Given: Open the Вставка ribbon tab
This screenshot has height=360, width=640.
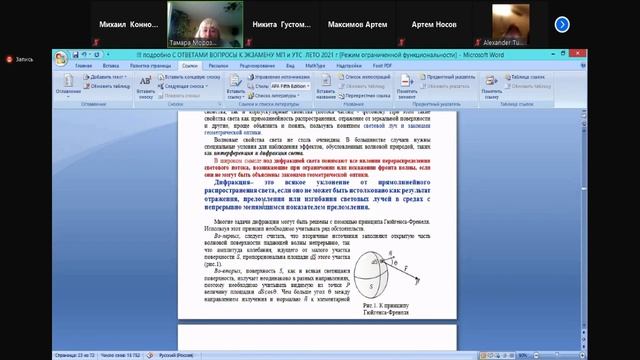Looking at the screenshot, I should 111,66.
